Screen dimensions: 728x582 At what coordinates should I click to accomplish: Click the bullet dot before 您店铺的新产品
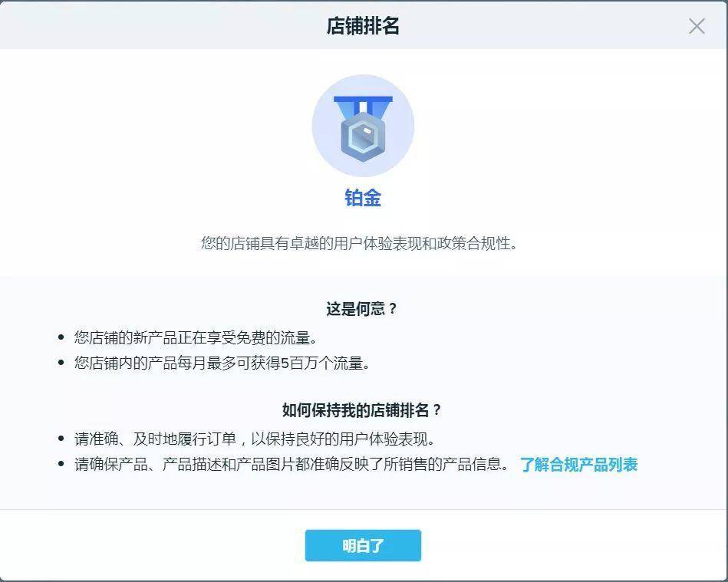[x=61, y=337]
